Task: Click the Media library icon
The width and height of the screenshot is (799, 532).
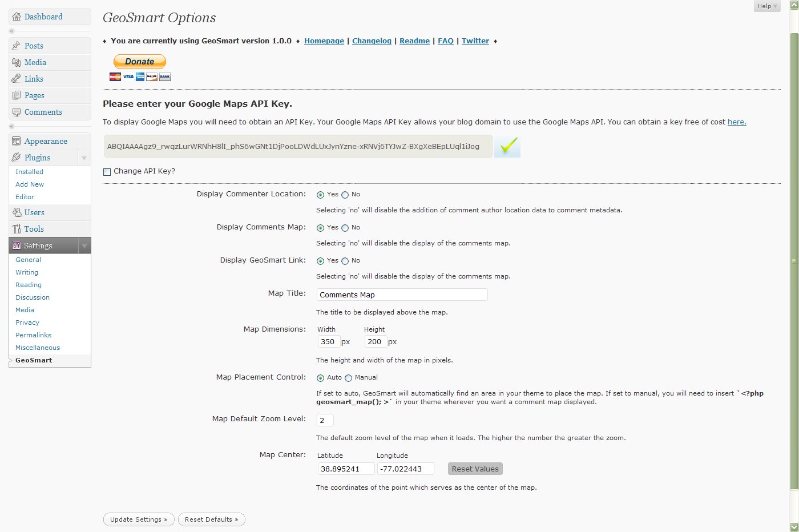Action: point(17,62)
